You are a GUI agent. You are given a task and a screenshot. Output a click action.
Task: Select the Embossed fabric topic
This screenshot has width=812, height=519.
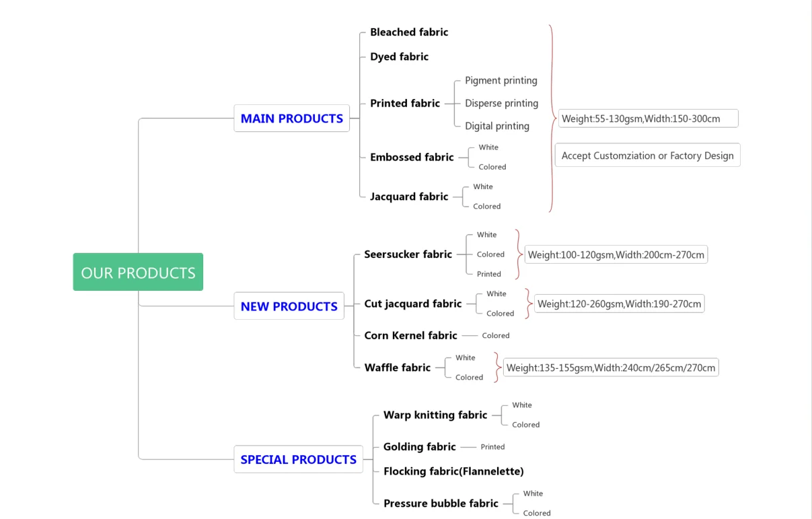(412, 158)
